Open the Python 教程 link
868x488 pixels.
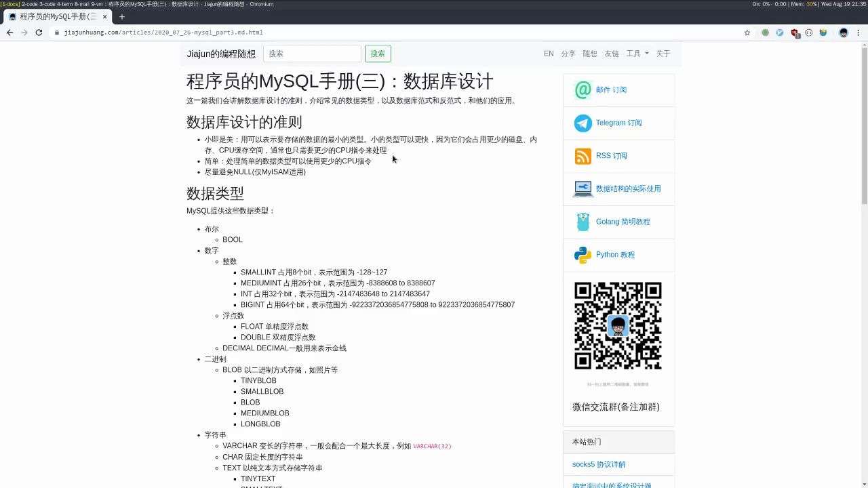[x=615, y=255]
